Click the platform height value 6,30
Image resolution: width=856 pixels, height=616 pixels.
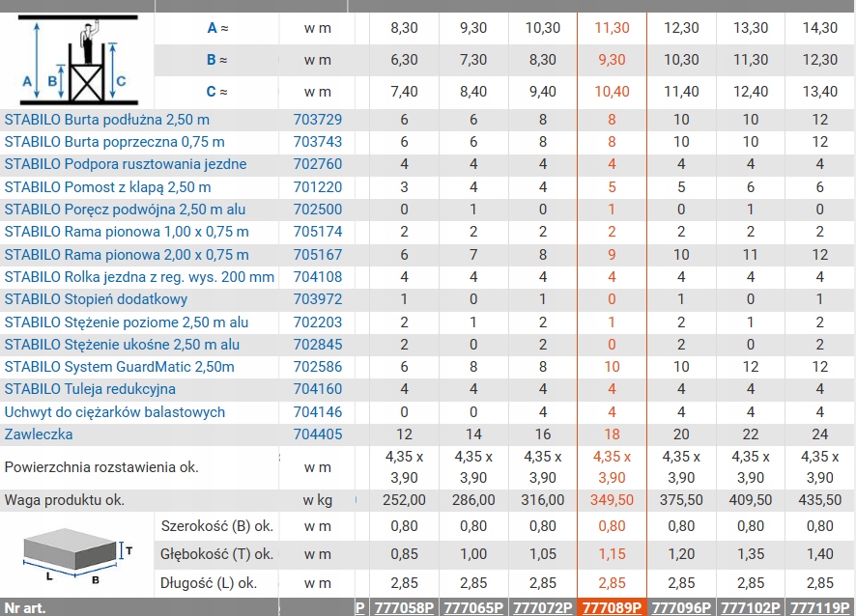(404, 60)
